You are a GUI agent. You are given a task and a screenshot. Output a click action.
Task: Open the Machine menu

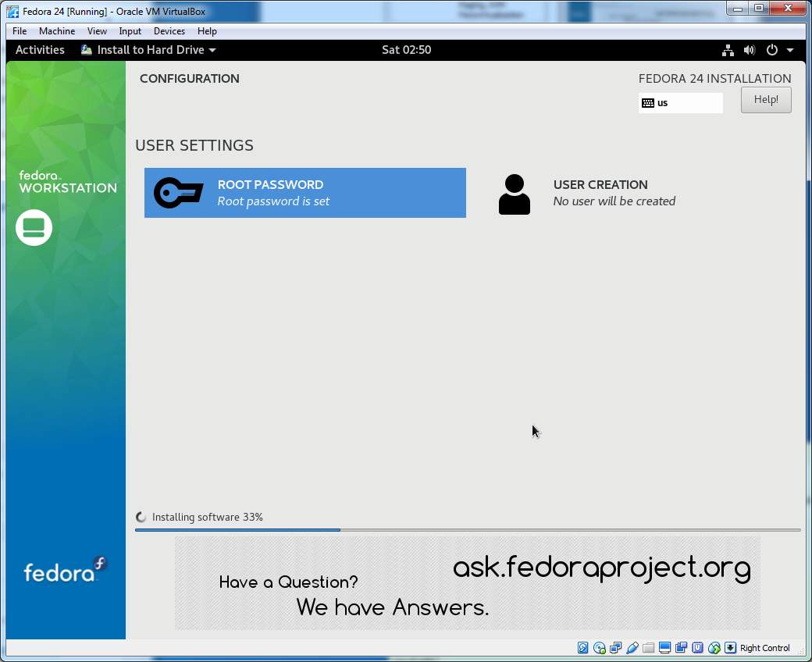(57, 31)
